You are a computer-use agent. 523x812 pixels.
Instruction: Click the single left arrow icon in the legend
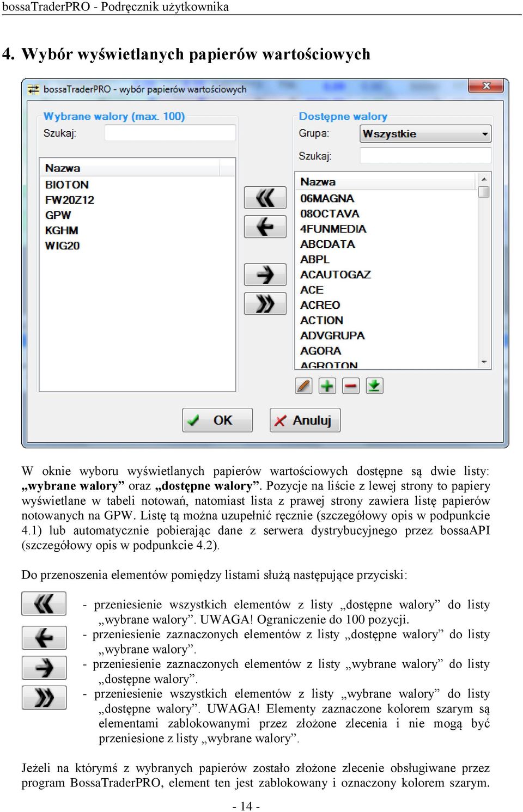pos(44,638)
